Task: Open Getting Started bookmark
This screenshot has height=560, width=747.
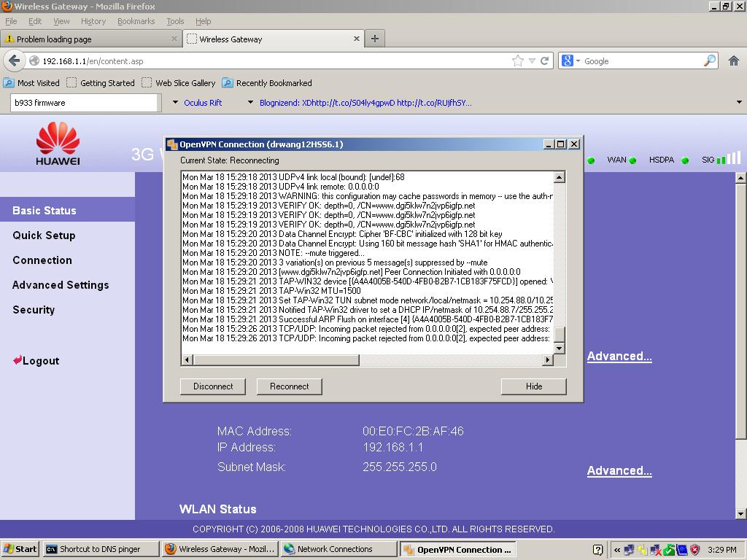Action: [x=101, y=83]
